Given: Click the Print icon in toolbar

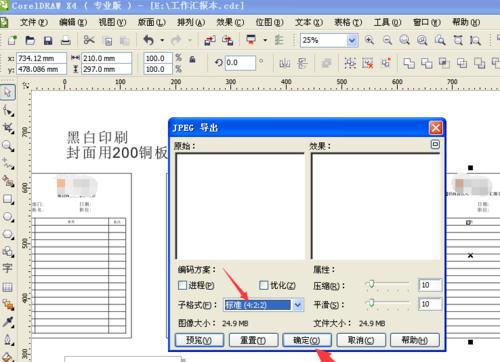Looking at the screenshot, I should [66, 41].
